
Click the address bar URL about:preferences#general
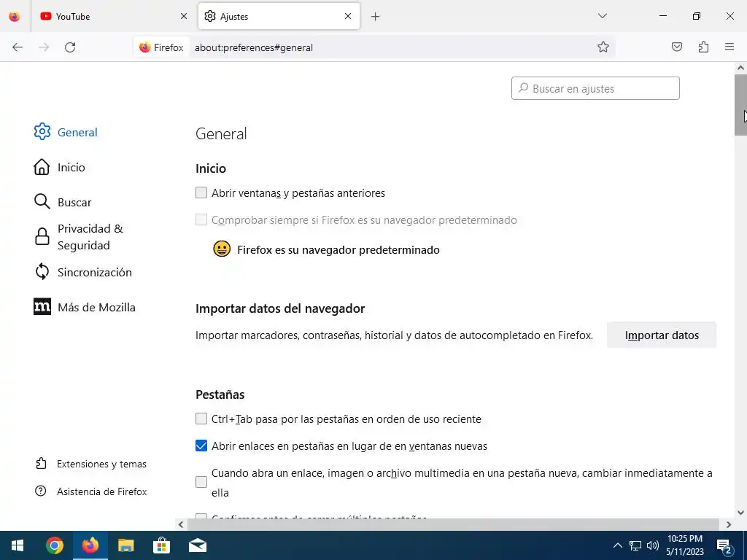click(x=253, y=47)
